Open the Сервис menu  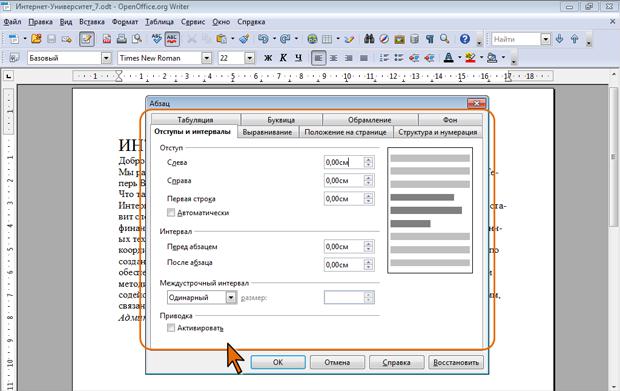193,22
